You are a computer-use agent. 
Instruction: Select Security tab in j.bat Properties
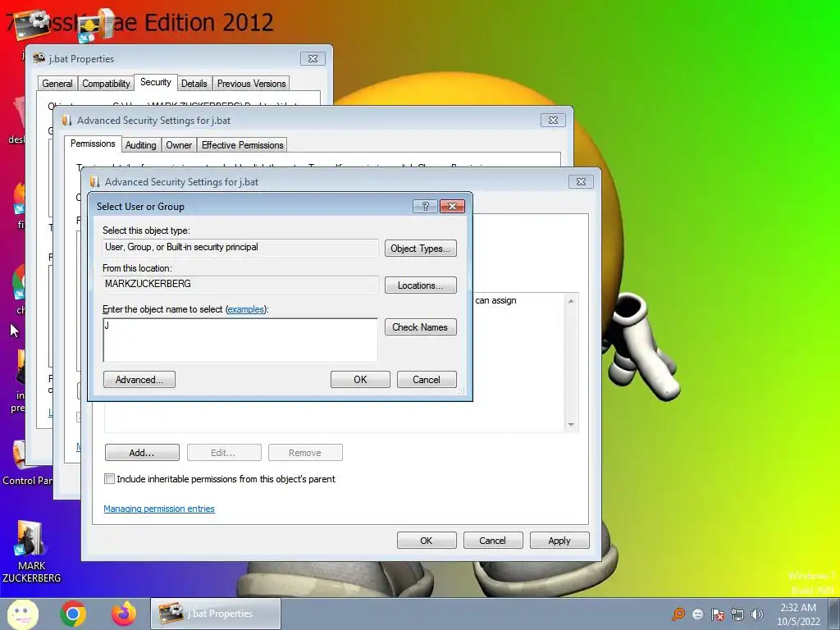click(x=155, y=82)
